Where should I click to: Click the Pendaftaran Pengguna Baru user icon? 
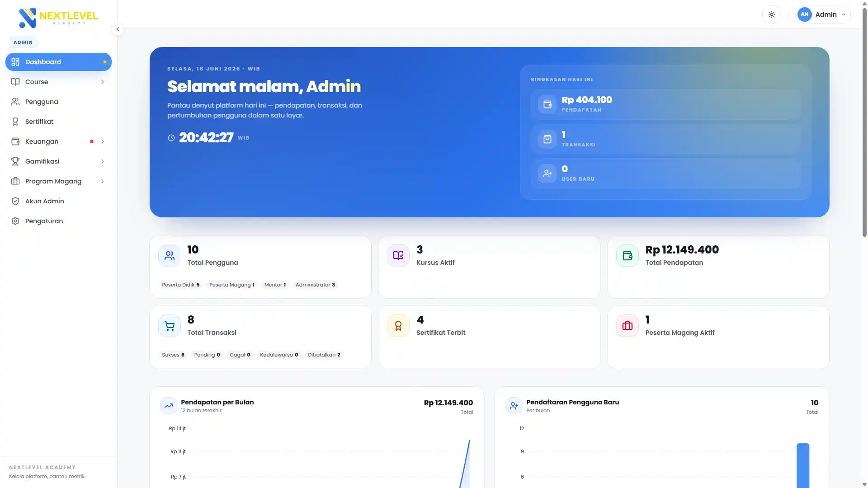[514, 406]
